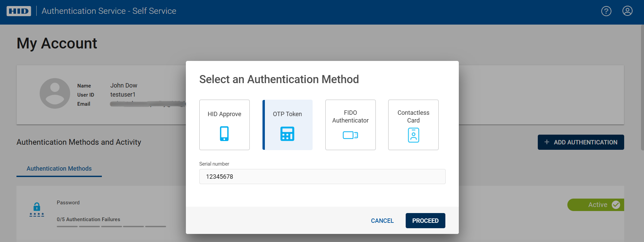The image size is (644, 242).
Task: Click the HID logo in header
Action: 19,11
